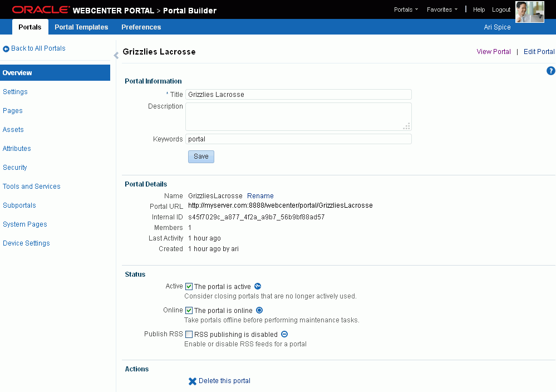The width and height of the screenshot is (556, 392).
Task: Click the Help link in header
Action: 479,9
